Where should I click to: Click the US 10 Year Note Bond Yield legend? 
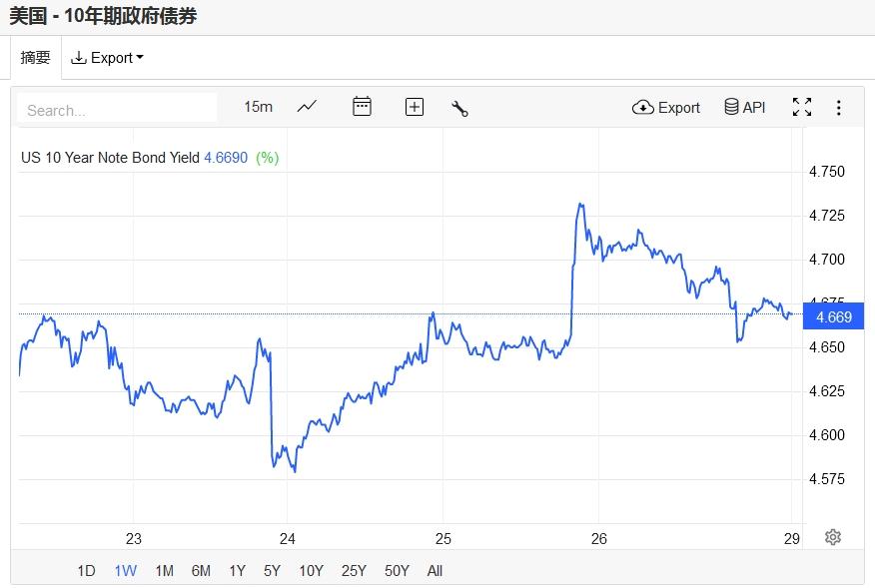point(110,158)
